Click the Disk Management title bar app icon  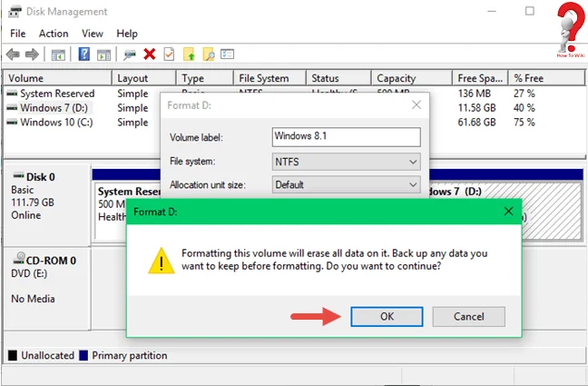pyautogui.click(x=15, y=11)
